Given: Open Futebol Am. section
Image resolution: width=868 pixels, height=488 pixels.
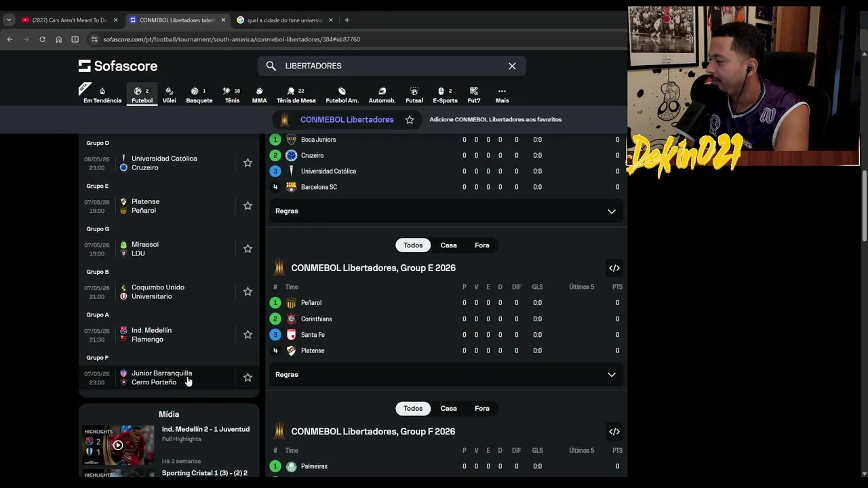Looking at the screenshot, I should 342,95.
